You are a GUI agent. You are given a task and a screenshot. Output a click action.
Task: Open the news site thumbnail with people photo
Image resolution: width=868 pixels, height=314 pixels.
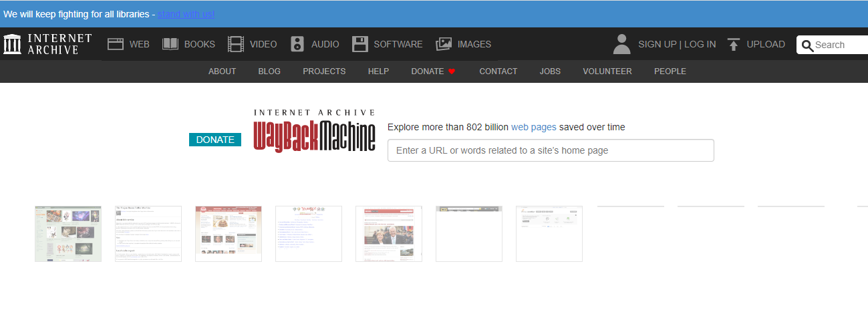(x=389, y=234)
